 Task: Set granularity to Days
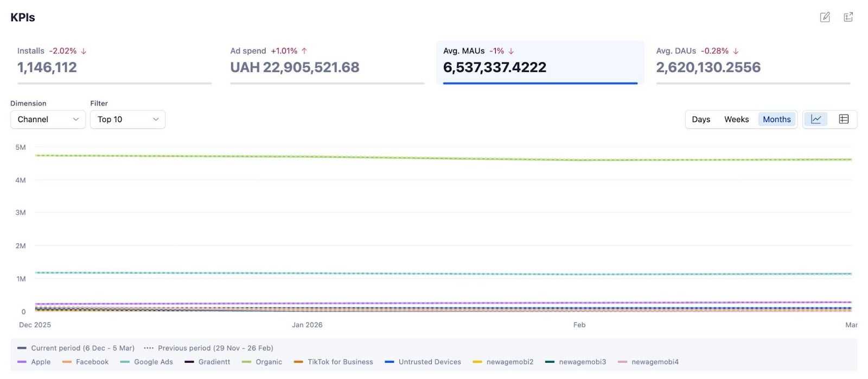click(701, 119)
